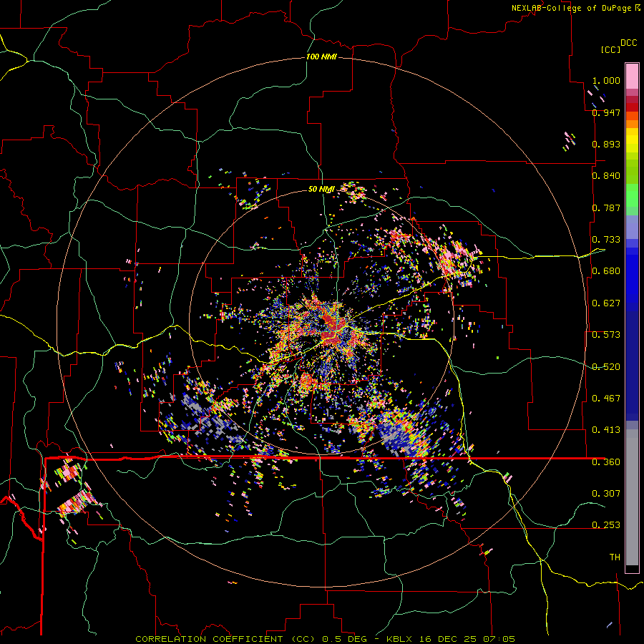Click the TH threshold label on scale
The width and height of the screenshot is (644, 644).
tap(615, 557)
